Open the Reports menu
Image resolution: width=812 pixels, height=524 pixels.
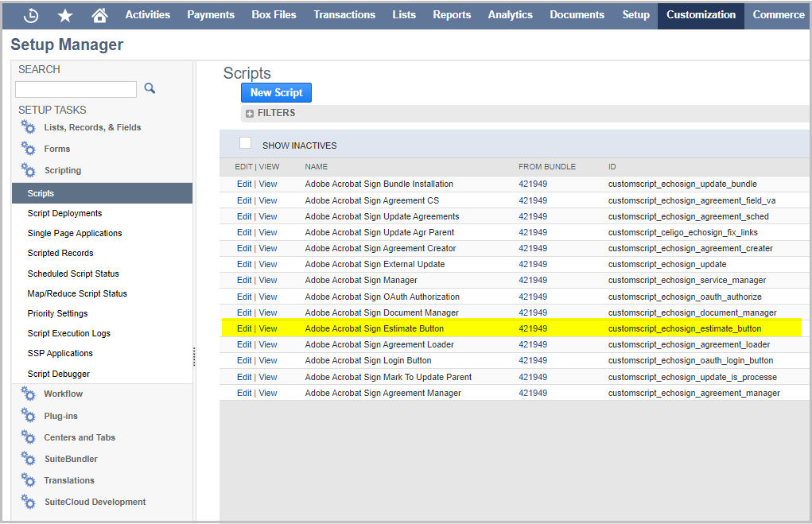pos(452,14)
